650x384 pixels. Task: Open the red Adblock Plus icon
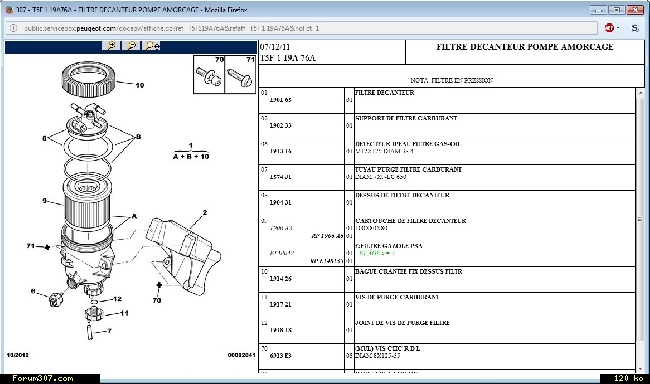click(609, 28)
